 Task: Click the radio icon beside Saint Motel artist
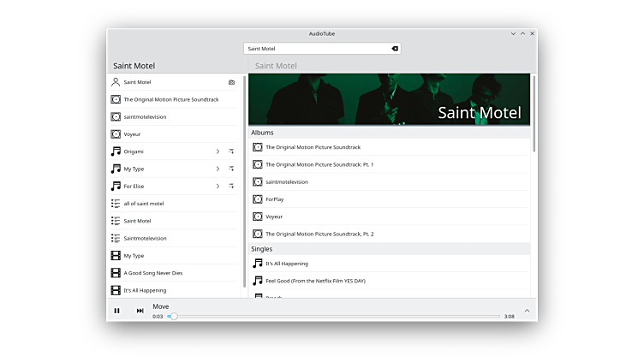(231, 82)
